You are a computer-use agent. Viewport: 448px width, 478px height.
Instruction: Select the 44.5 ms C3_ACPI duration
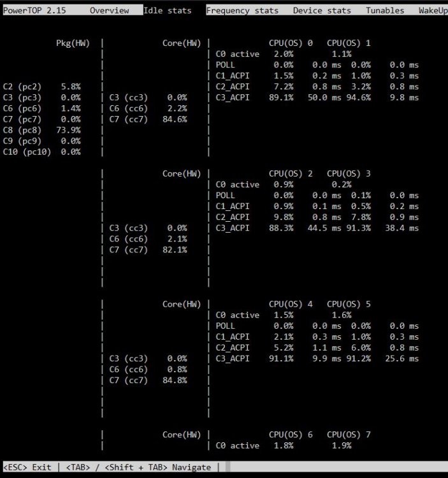point(324,228)
